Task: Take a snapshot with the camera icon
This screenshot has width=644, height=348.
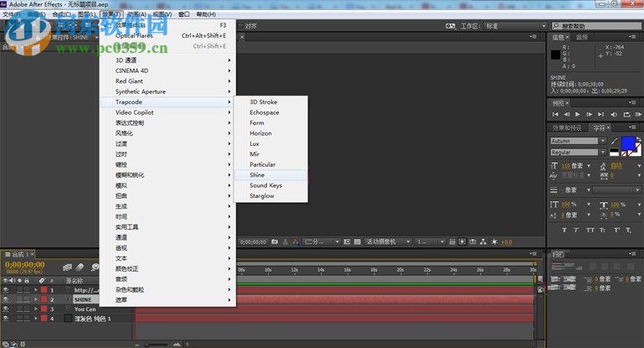Action: (x=275, y=242)
